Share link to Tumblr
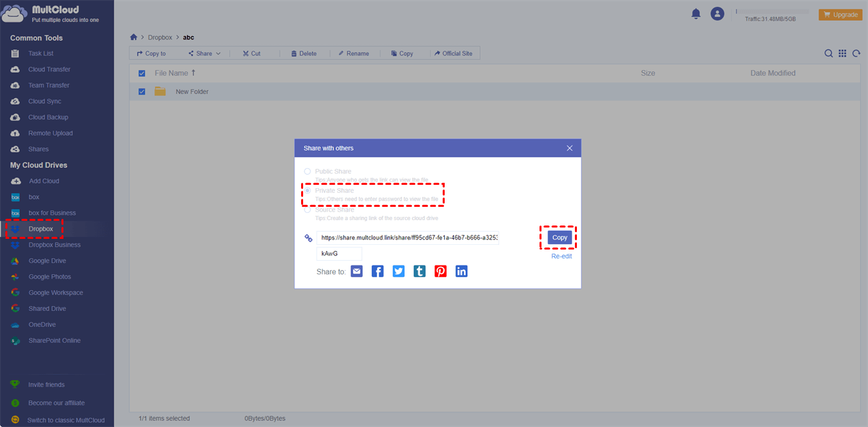The width and height of the screenshot is (868, 427). tap(419, 271)
